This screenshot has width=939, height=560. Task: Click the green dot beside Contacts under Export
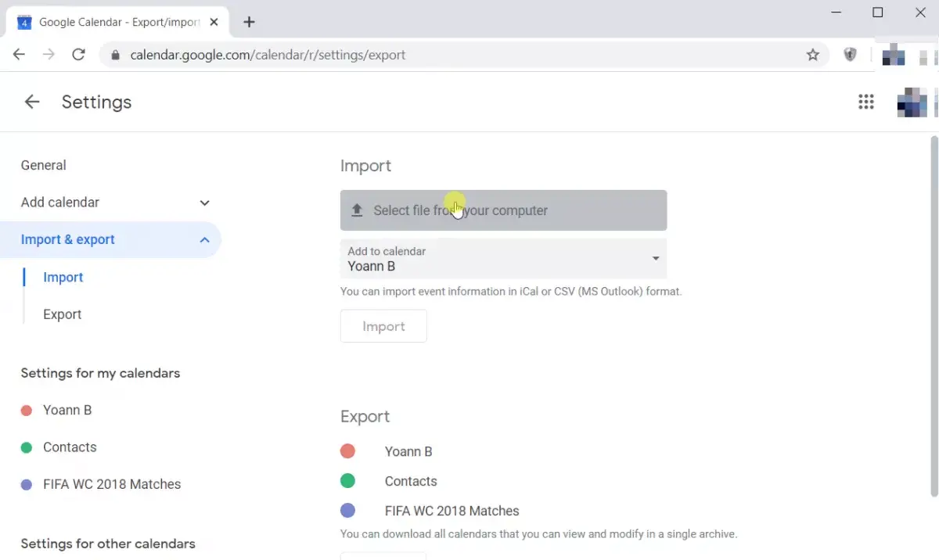(x=348, y=481)
